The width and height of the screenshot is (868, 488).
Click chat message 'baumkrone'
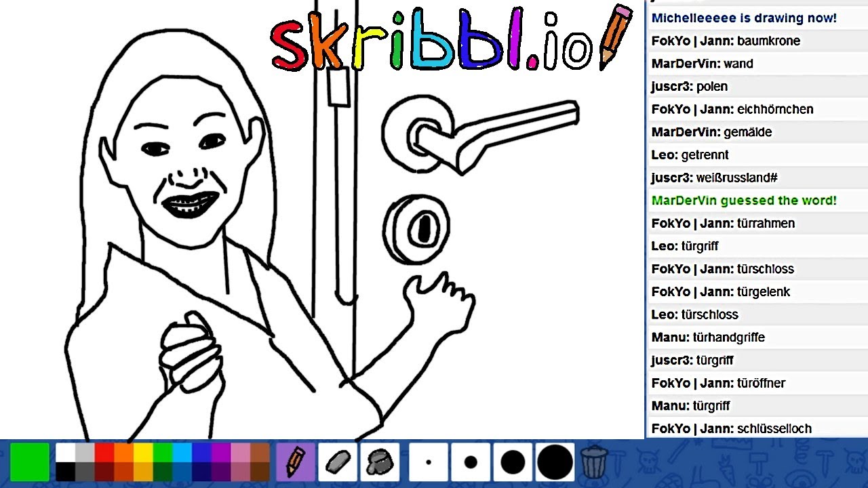click(768, 41)
